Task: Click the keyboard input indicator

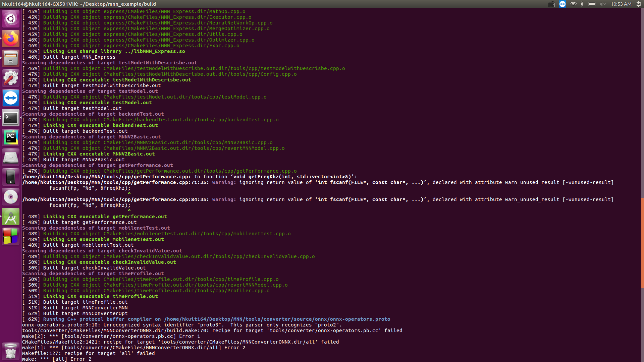Action: tap(551, 4)
